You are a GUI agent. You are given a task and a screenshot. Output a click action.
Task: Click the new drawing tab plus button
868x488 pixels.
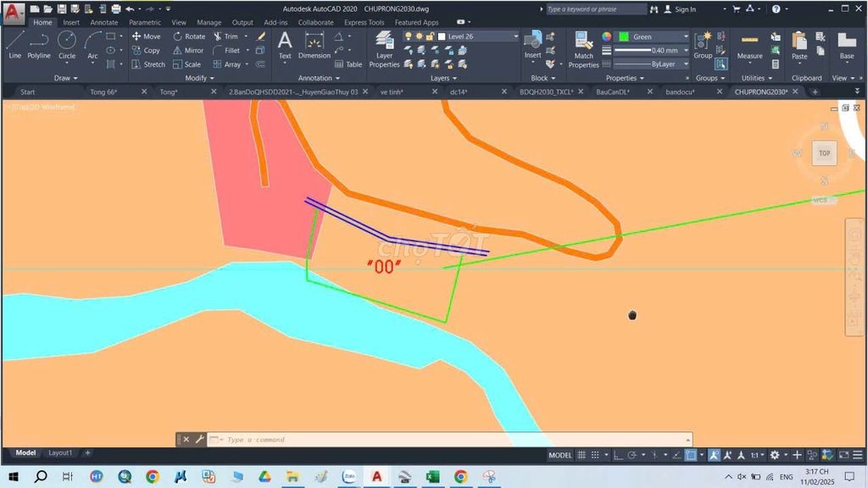(x=815, y=91)
